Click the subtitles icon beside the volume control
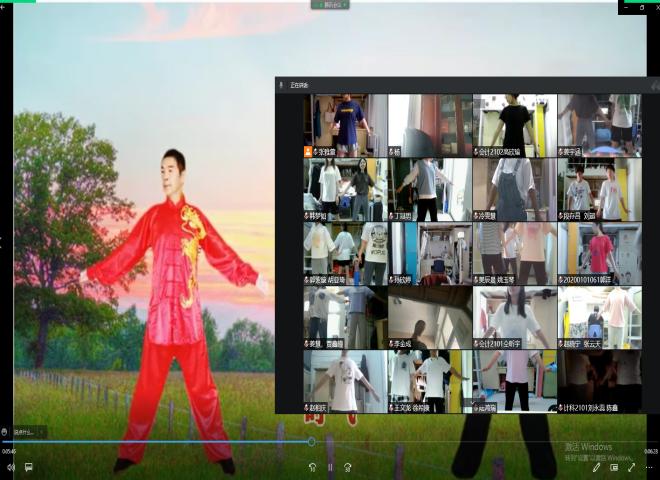The width and height of the screenshot is (660, 480). tap(28, 467)
